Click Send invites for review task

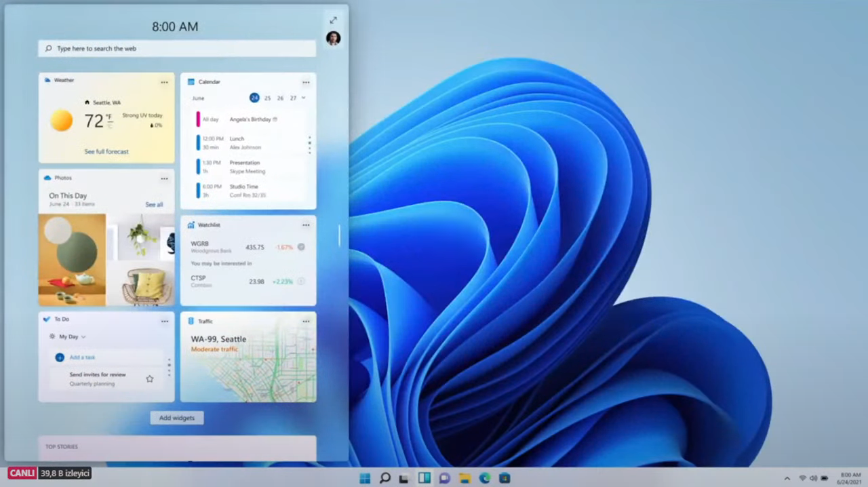pyautogui.click(x=106, y=378)
